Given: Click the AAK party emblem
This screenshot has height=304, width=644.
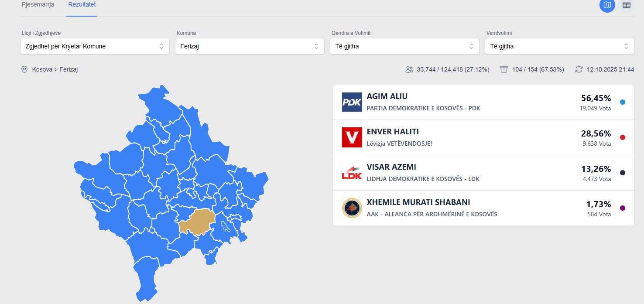Looking at the screenshot, I should coord(352,208).
